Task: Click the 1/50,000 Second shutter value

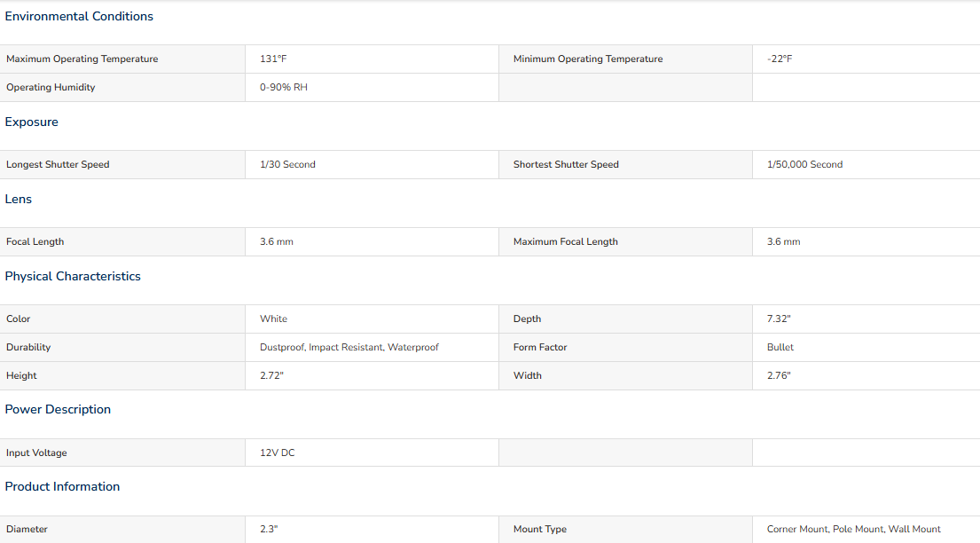Action: point(804,164)
